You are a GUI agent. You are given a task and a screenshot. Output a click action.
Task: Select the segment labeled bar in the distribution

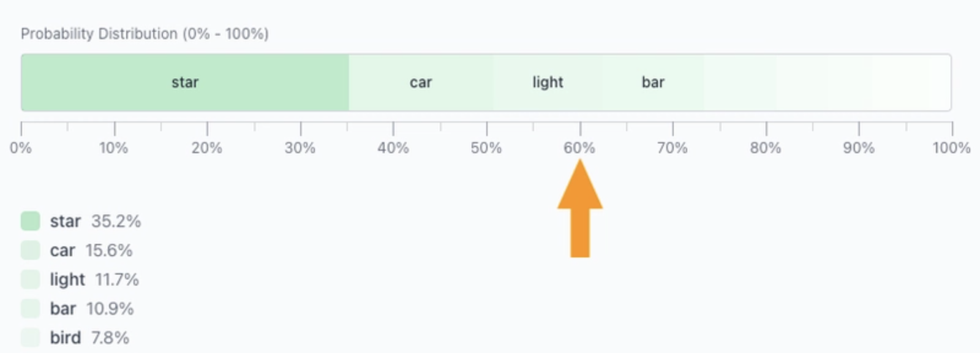(653, 83)
